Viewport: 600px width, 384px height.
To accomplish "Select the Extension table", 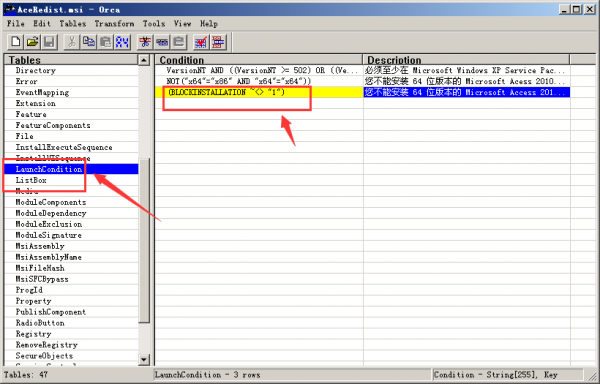I will coord(36,103).
